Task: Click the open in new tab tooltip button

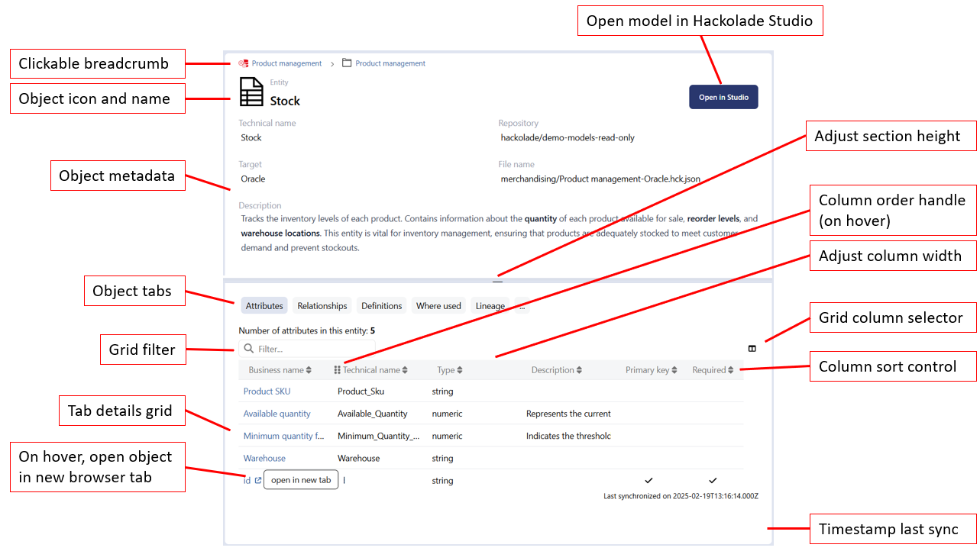Action: coord(301,480)
